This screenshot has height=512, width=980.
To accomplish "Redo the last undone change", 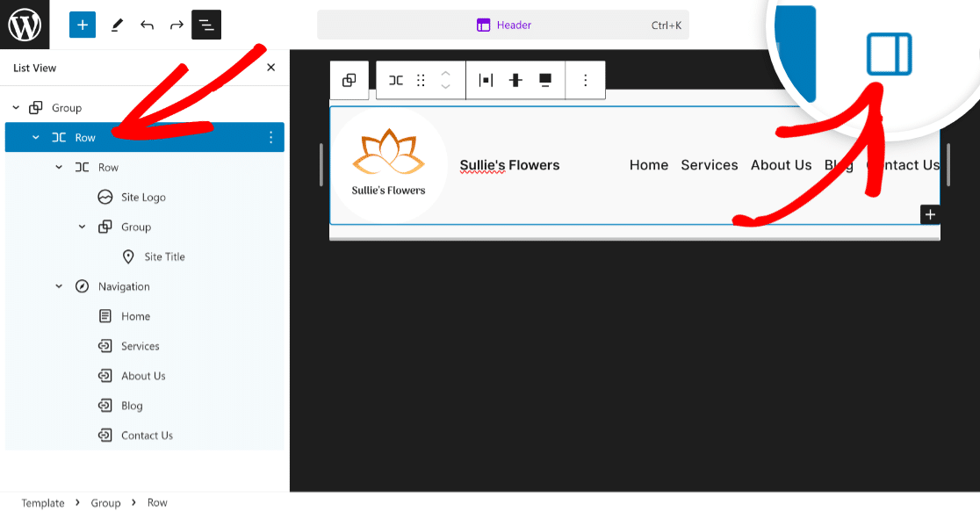I will [177, 25].
